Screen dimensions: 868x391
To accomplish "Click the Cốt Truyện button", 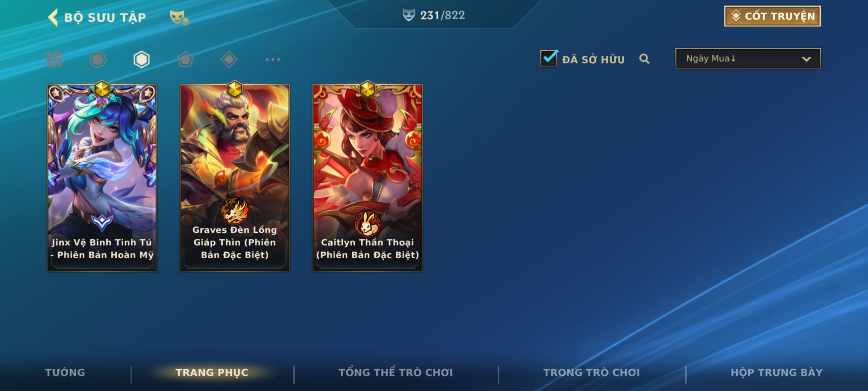I will pos(772,16).
